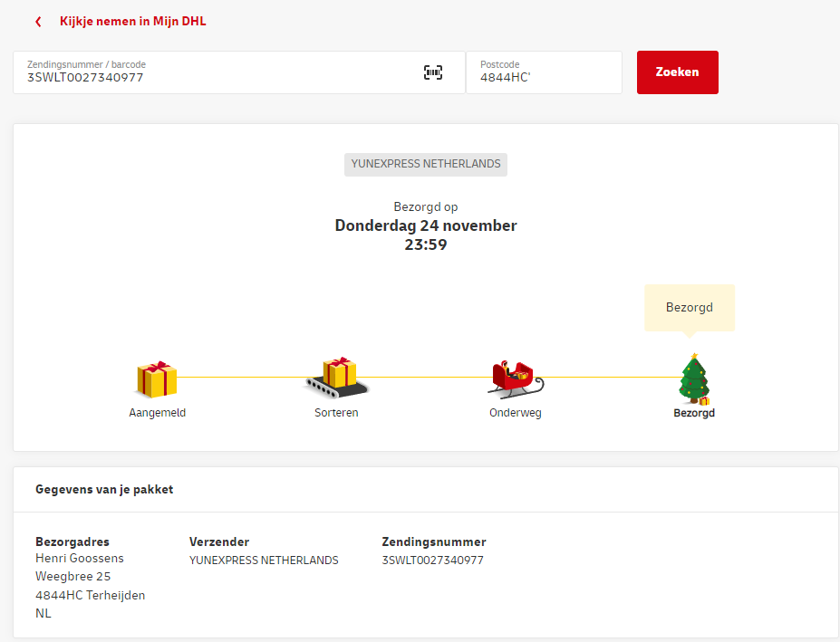Click the delivery date Donderdag 24 november

click(x=425, y=225)
